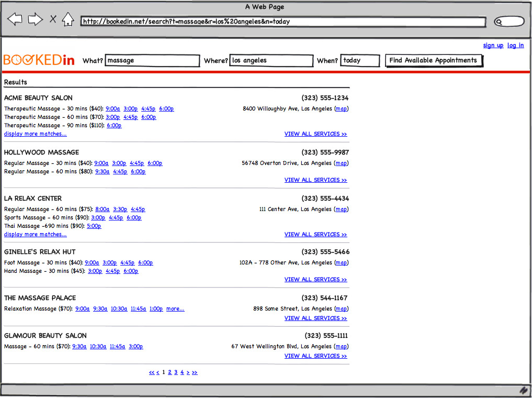Click GINELLE'S RELAX HUT heading
Screen dimensions: 532x398
point(40,252)
